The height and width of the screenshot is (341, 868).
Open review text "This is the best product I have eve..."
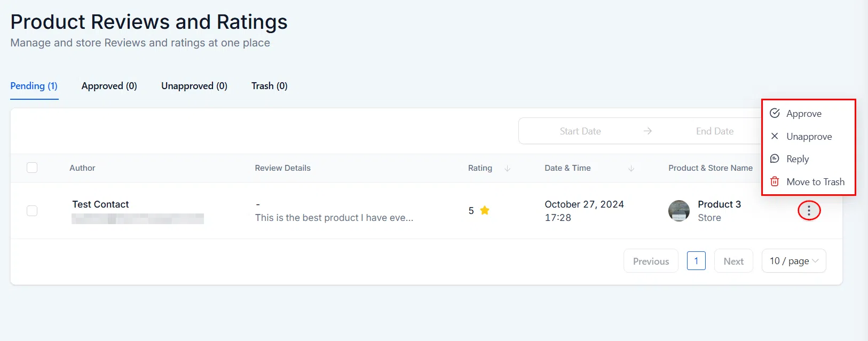334,218
